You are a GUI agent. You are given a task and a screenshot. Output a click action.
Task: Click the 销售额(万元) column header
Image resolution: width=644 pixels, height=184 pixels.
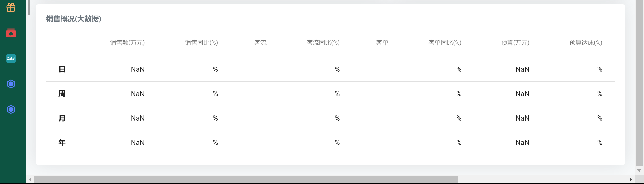pyautogui.click(x=127, y=43)
